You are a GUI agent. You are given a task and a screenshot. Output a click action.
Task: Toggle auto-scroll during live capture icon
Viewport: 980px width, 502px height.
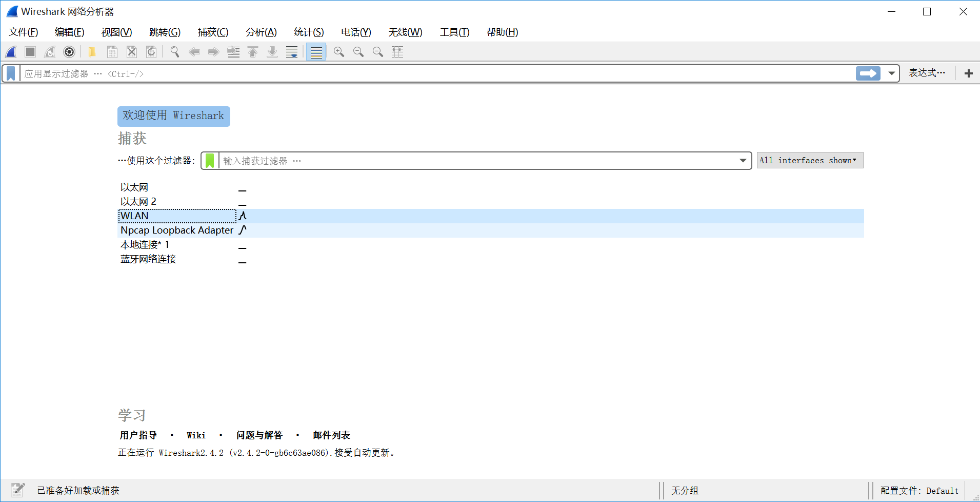(292, 52)
